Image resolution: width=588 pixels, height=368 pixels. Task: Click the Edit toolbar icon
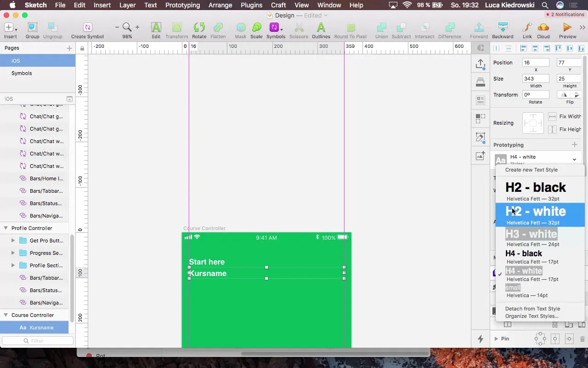tap(156, 30)
